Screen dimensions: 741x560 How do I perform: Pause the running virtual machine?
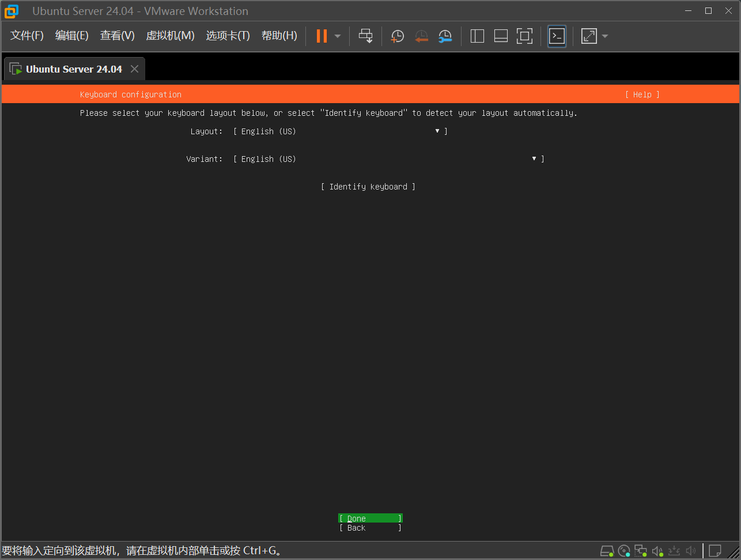[x=322, y=36]
